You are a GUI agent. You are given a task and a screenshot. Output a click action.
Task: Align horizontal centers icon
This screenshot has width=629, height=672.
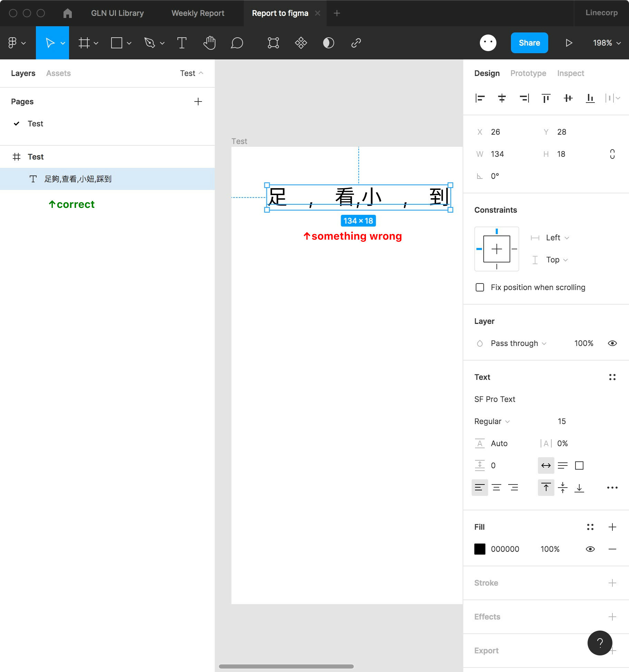[x=502, y=98]
